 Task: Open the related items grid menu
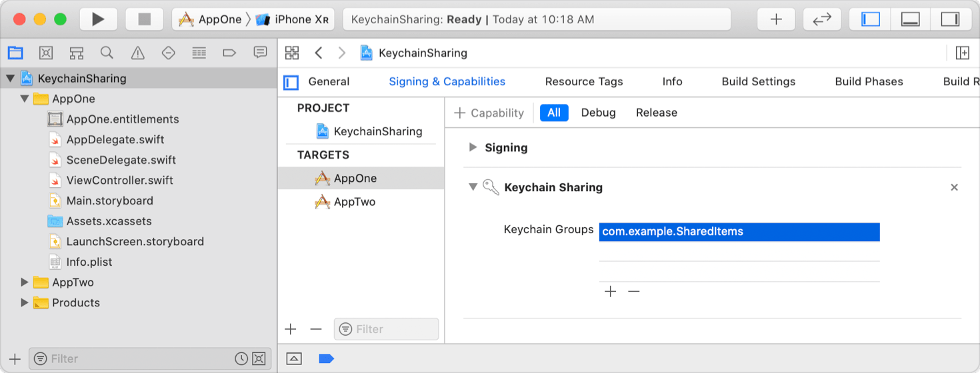[x=292, y=53]
